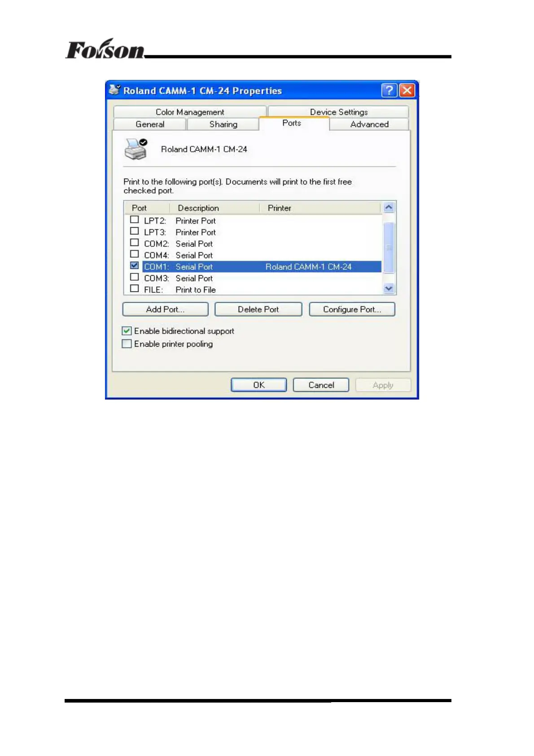Switch to the Sharing tab
The width and height of the screenshot is (534, 756).
click(x=223, y=124)
